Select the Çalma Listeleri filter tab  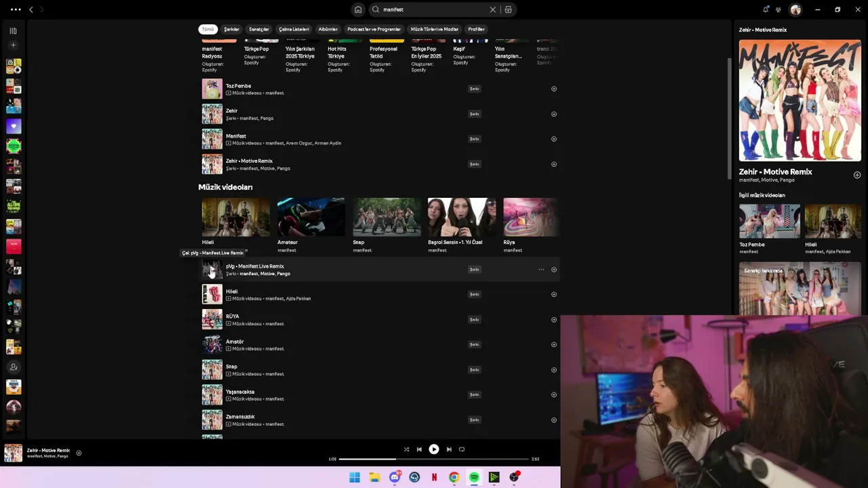tap(294, 29)
